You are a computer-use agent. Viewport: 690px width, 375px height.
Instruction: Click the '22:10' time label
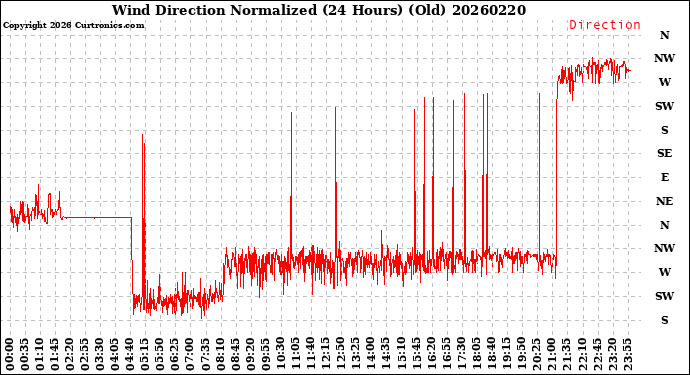click(582, 355)
